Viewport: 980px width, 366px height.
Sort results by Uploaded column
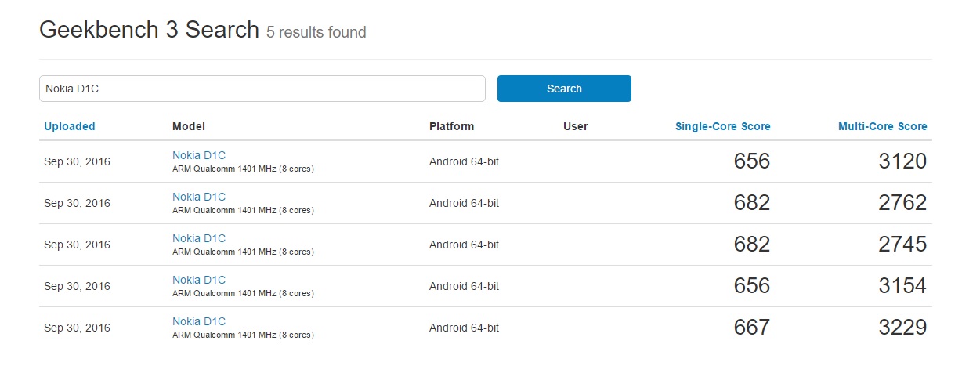(70, 126)
